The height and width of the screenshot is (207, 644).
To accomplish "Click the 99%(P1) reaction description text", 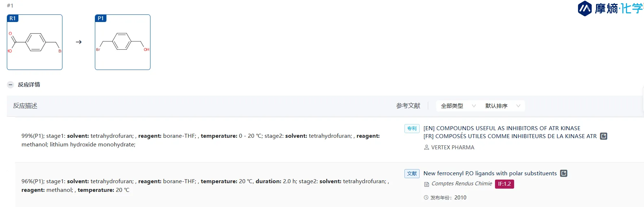I will click(x=201, y=140).
